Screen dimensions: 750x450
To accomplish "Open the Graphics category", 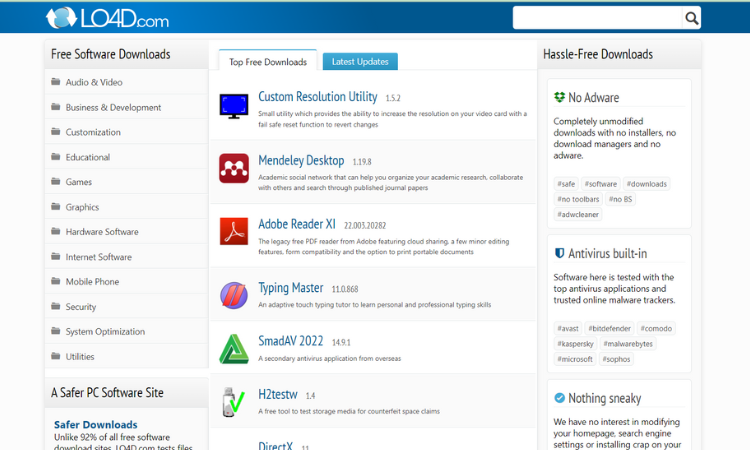I will click(x=82, y=207).
